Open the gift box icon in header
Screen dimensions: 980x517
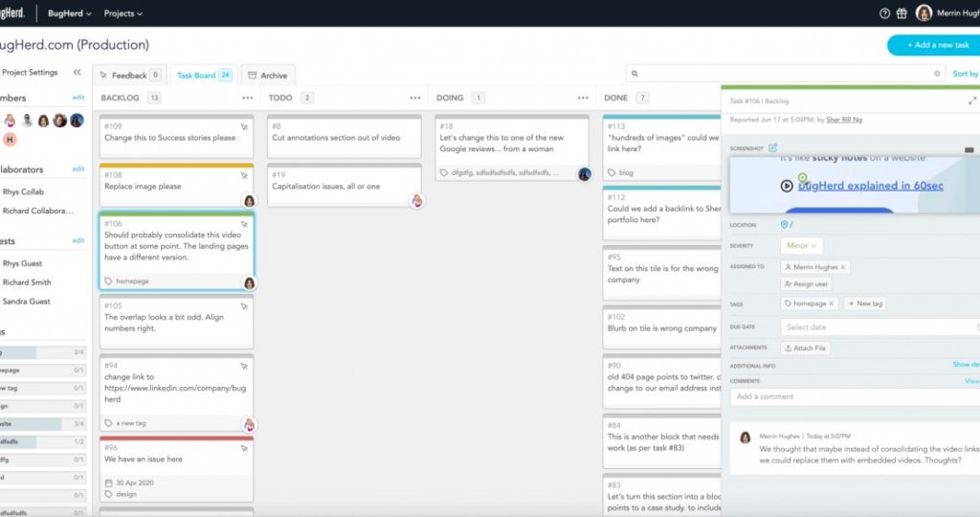(x=902, y=13)
